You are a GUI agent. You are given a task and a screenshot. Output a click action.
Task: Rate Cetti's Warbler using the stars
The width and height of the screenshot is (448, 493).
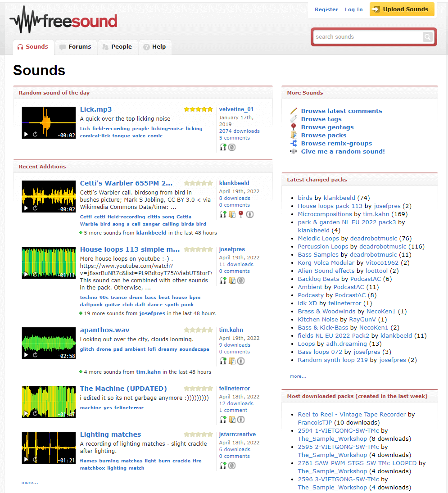click(198, 183)
